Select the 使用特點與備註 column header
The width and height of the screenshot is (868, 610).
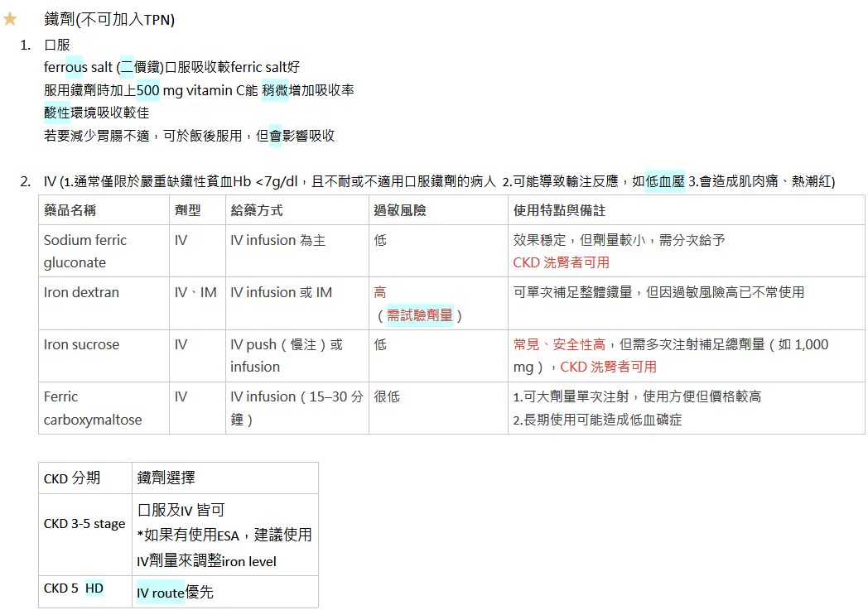559,210
